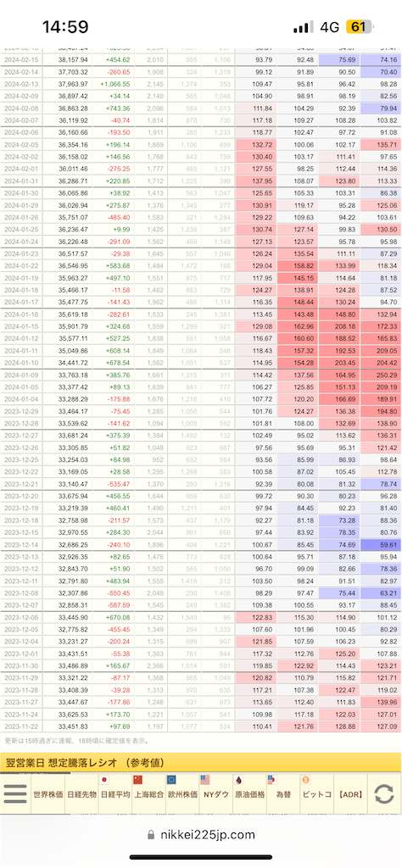Click the ratio cell 59.61
Image resolution: width=402 pixels, height=868 pixels.
381,543
